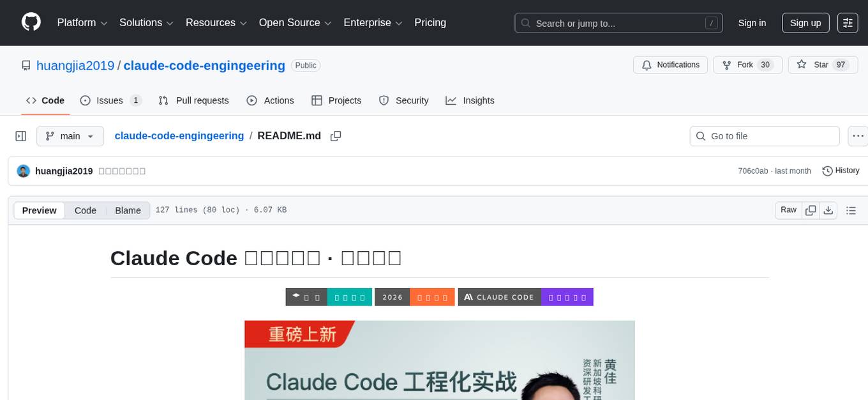The image size is (868, 400).
Task: Open more file actions kebab menu
Action: pos(858,135)
